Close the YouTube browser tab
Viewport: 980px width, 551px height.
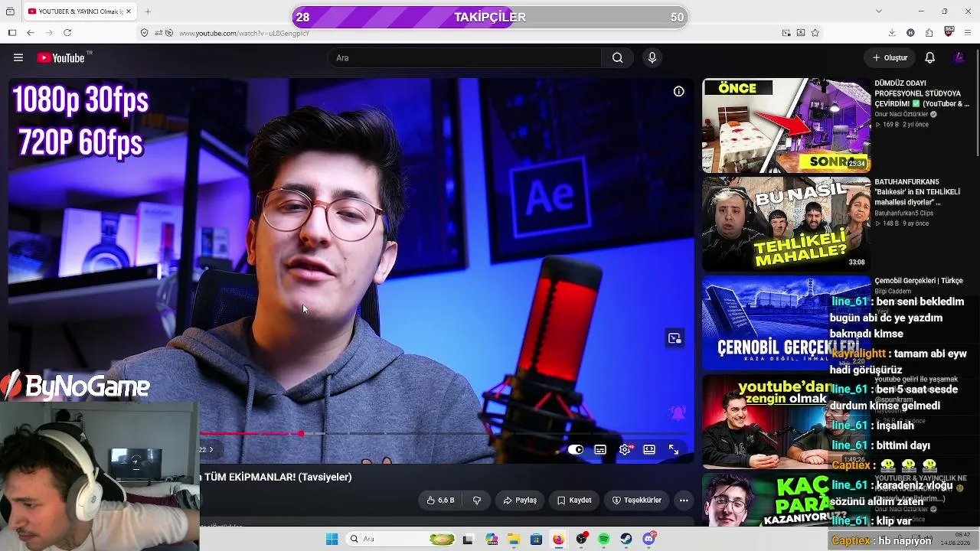(129, 11)
